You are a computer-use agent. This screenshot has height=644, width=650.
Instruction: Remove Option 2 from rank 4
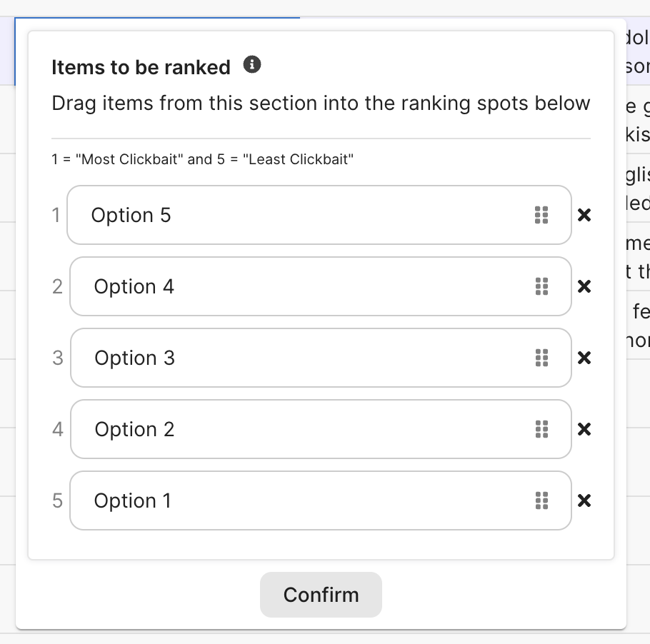(584, 429)
